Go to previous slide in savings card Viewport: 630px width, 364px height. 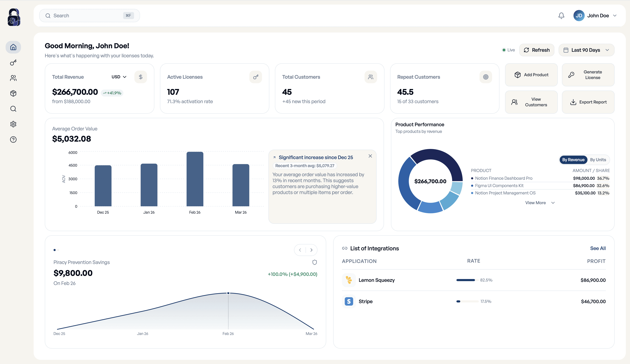point(300,250)
